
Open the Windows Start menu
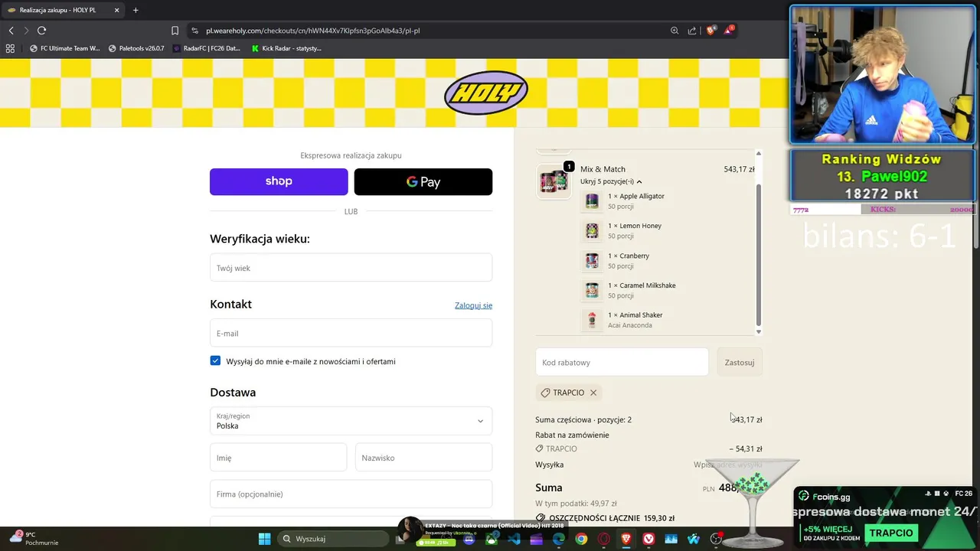click(x=264, y=539)
